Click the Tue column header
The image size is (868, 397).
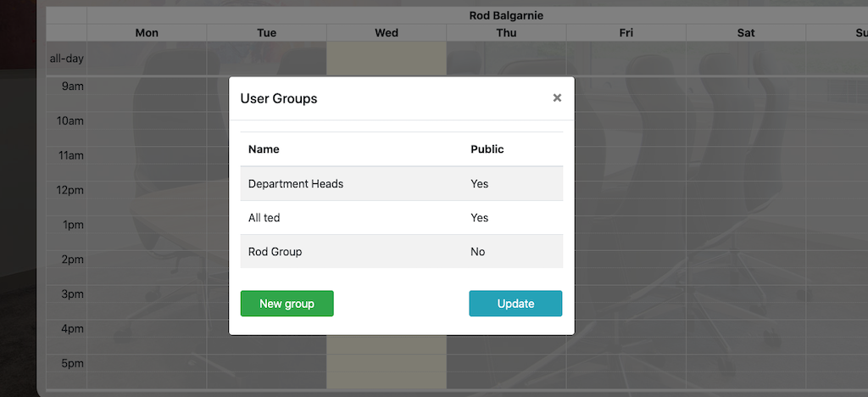pyautogui.click(x=266, y=33)
